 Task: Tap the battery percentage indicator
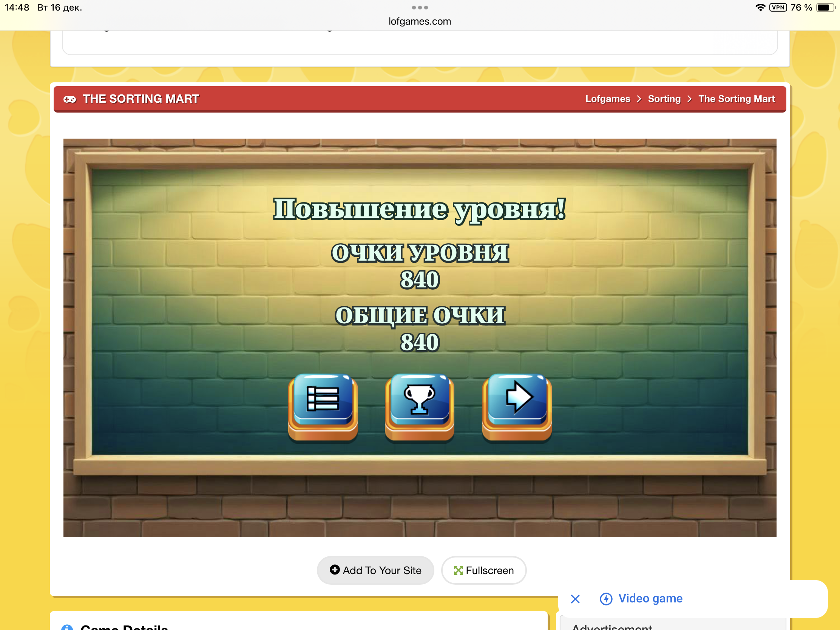(801, 8)
